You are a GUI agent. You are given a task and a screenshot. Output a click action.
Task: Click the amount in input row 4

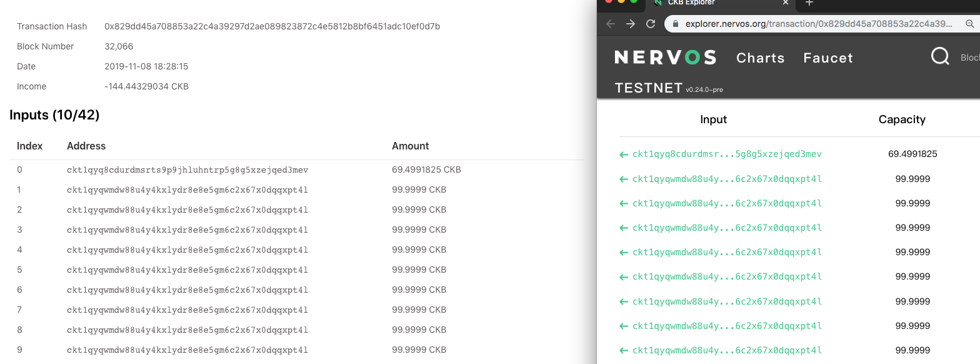point(419,250)
